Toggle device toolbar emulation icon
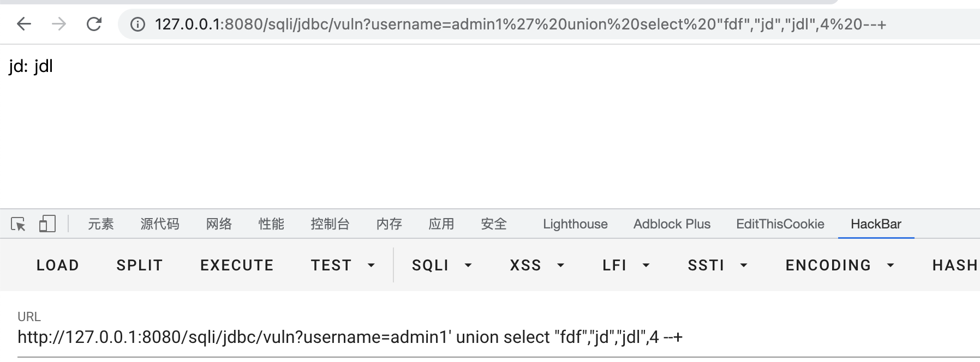The height and width of the screenshot is (362, 980). (x=47, y=224)
